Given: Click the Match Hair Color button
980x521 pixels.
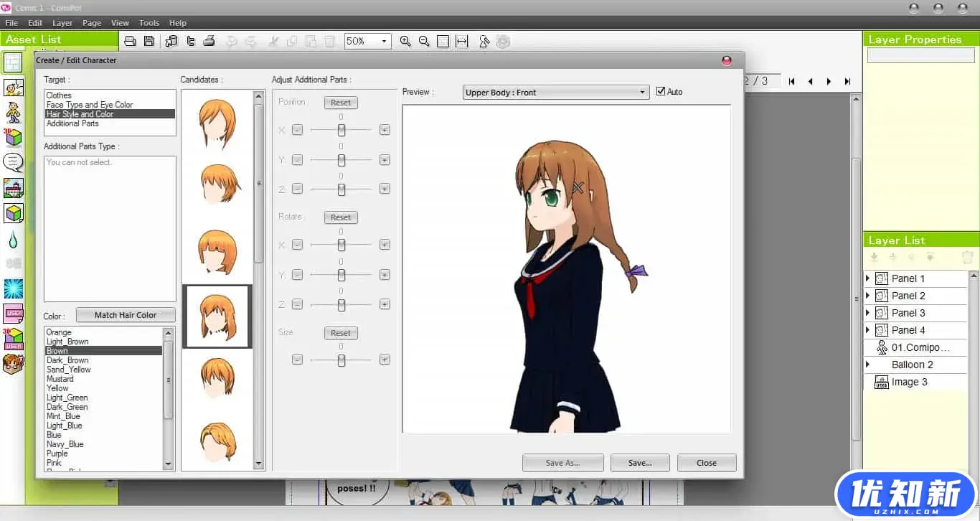Looking at the screenshot, I should 126,315.
